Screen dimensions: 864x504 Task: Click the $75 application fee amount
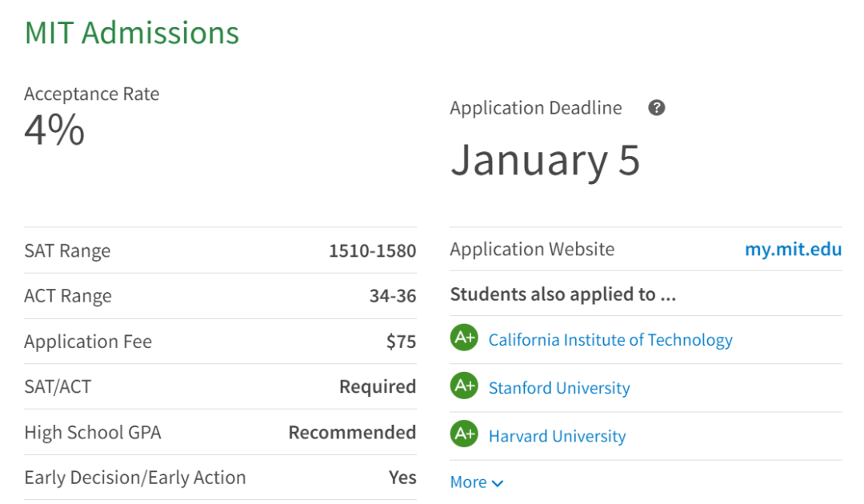(401, 342)
